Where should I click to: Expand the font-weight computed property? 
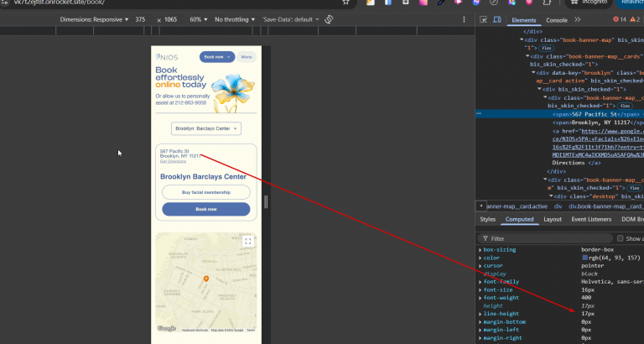pyautogui.click(x=480, y=298)
